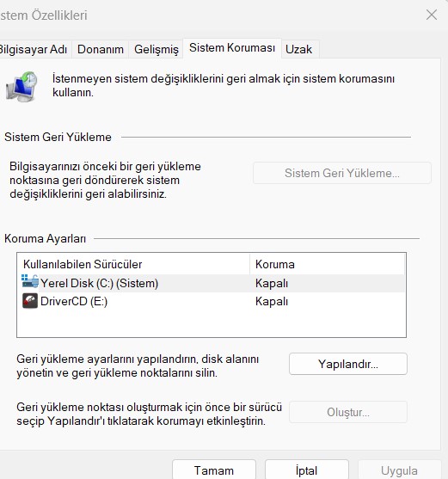This screenshot has height=479, width=448.
Task: Click Kapalı status for Yerel Disk (C:)
Action: (x=272, y=283)
